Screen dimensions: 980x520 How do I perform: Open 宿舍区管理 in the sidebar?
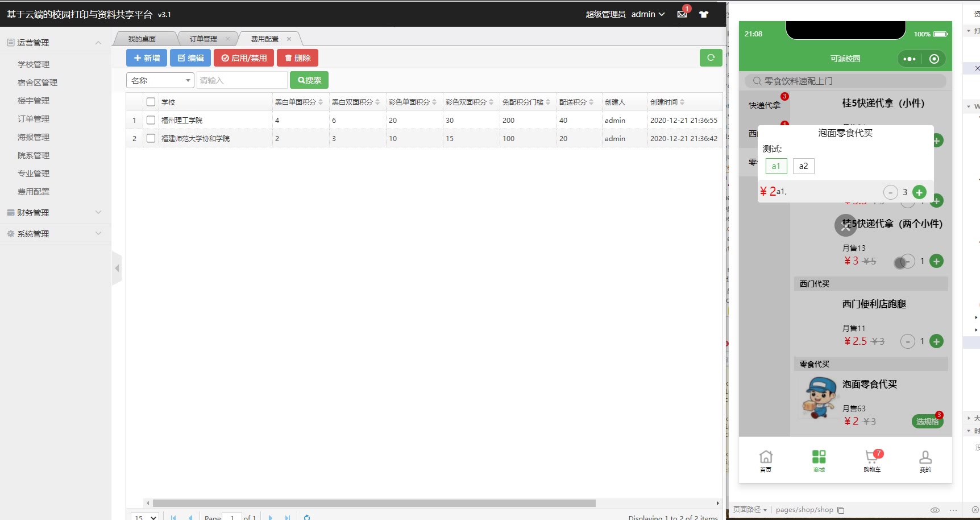(x=38, y=82)
